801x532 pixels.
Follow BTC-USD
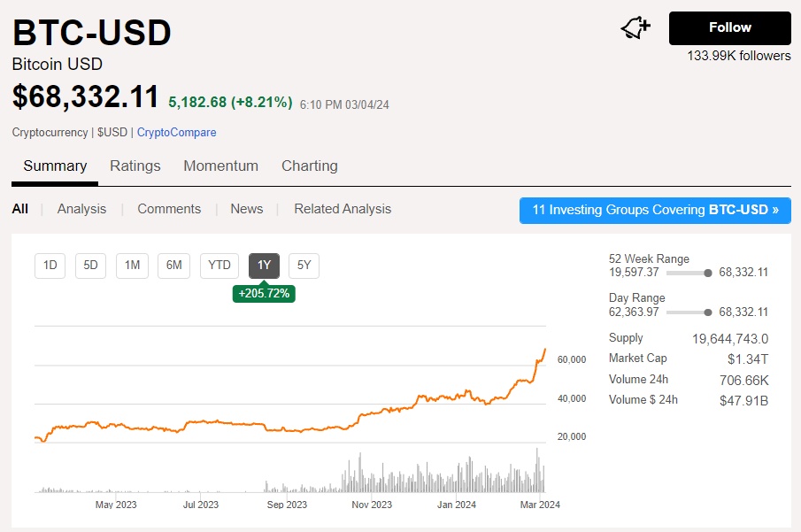pyautogui.click(x=729, y=28)
